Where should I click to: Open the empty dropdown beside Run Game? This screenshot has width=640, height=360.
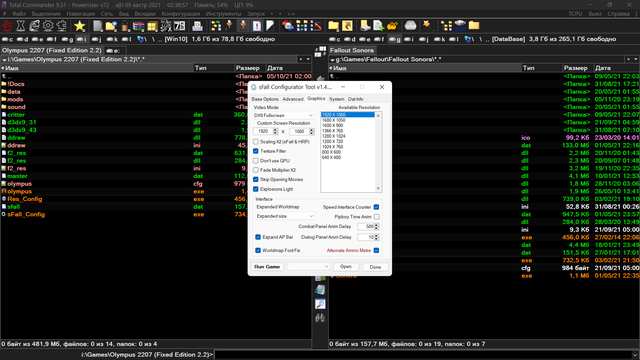[308, 267]
